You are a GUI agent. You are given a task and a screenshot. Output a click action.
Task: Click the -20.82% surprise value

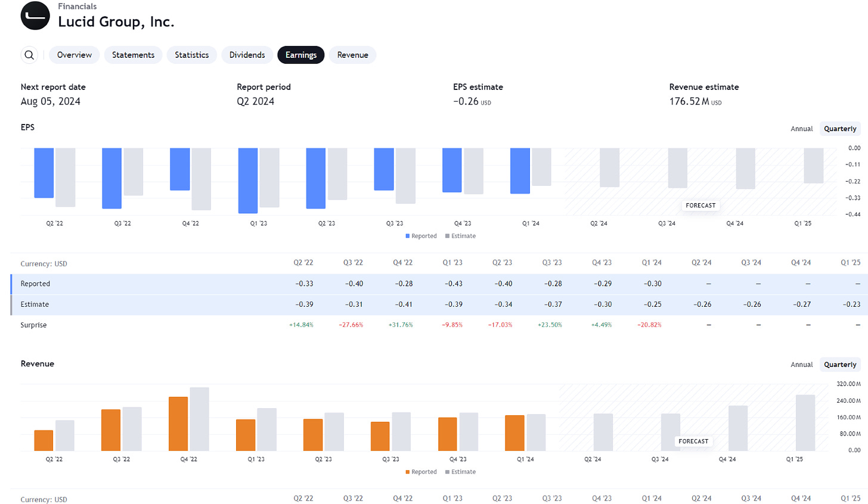(649, 325)
